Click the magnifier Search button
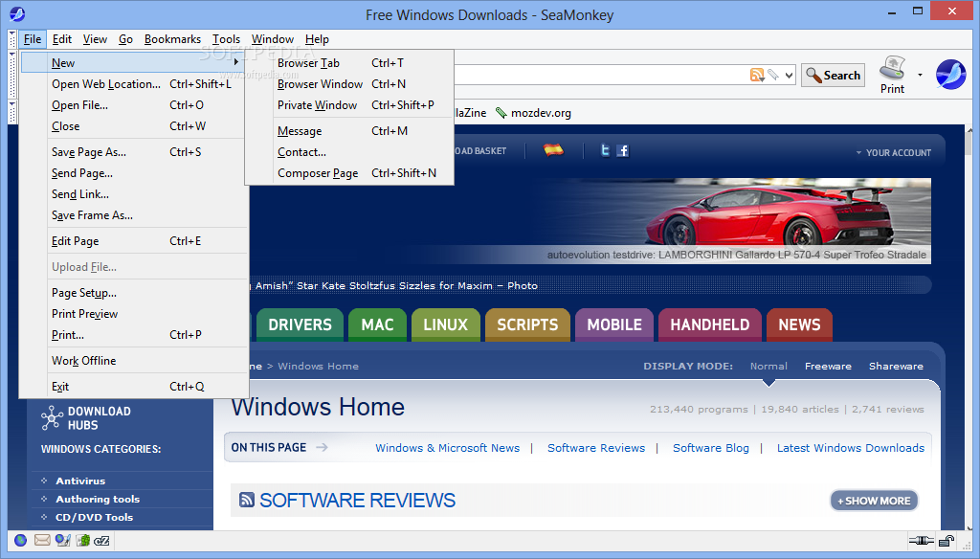 pos(834,75)
